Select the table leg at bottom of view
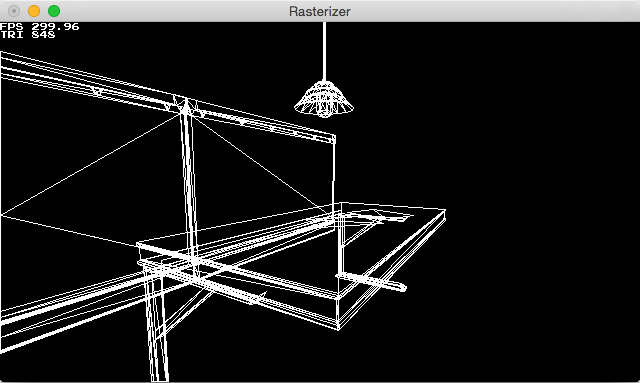640x383 pixels. pos(156,323)
